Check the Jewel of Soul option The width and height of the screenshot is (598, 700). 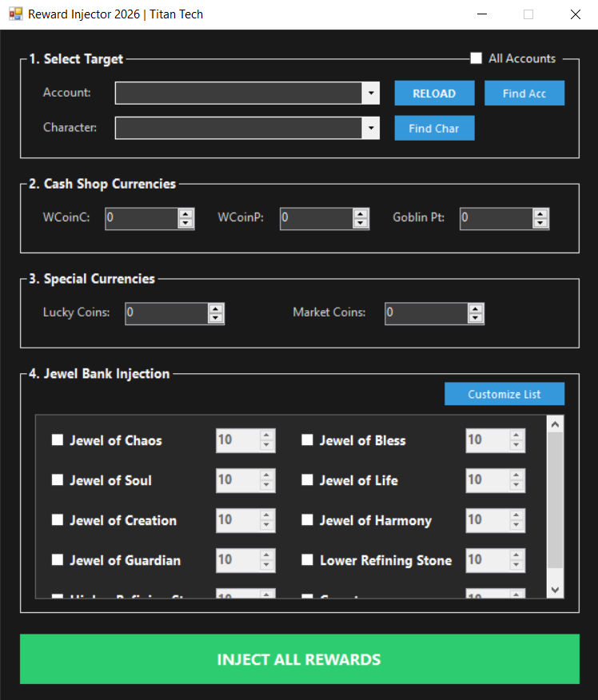click(58, 480)
